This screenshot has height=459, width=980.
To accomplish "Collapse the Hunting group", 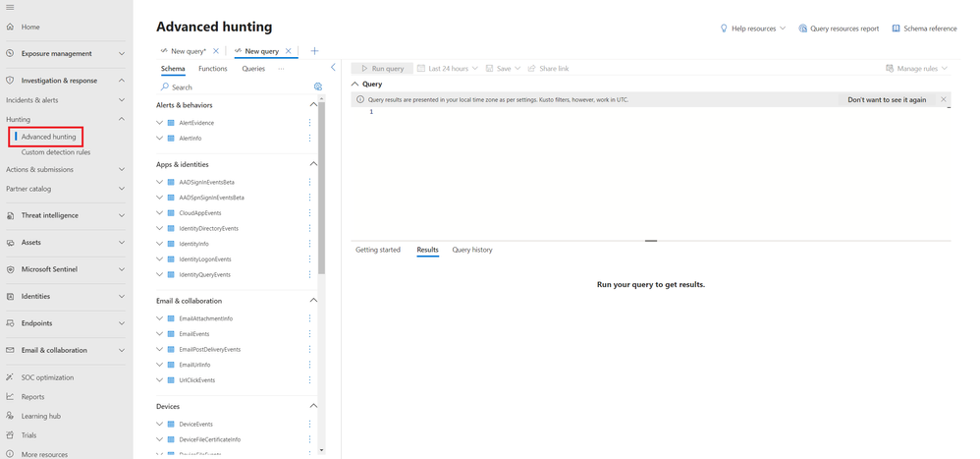I will (121, 119).
